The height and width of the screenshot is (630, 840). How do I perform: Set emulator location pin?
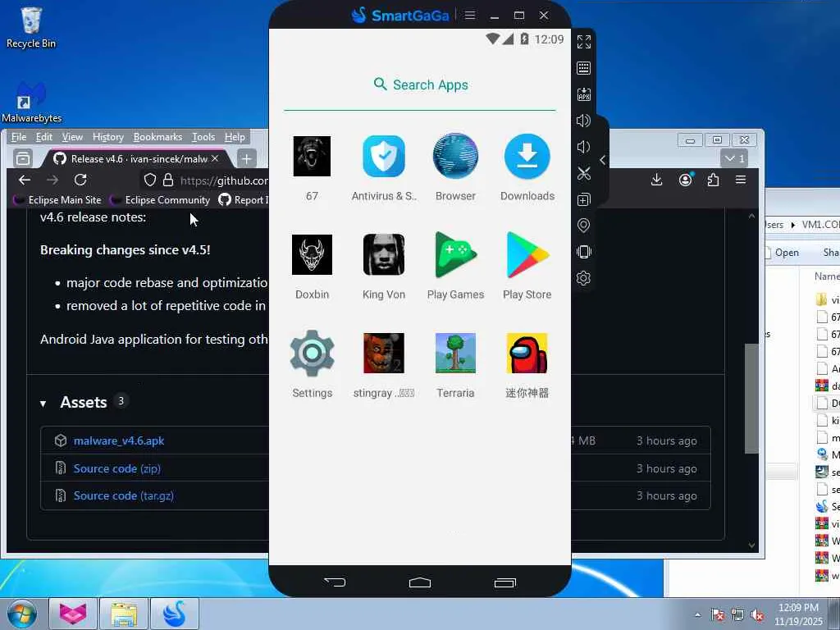583,226
